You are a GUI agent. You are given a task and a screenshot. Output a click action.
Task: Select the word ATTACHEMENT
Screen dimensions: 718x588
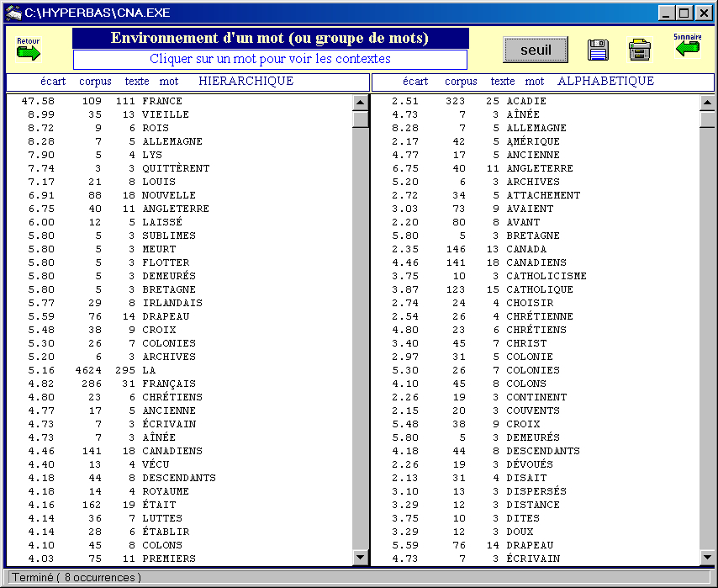pos(543,195)
